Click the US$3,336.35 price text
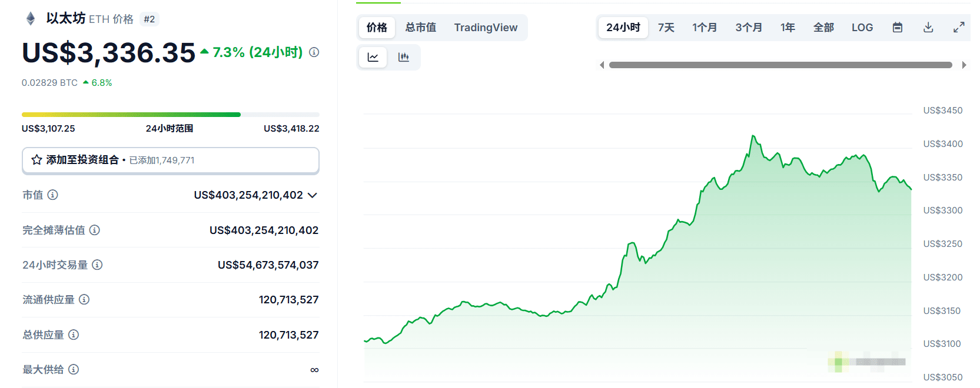This screenshot has width=980, height=388. [108, 53]
